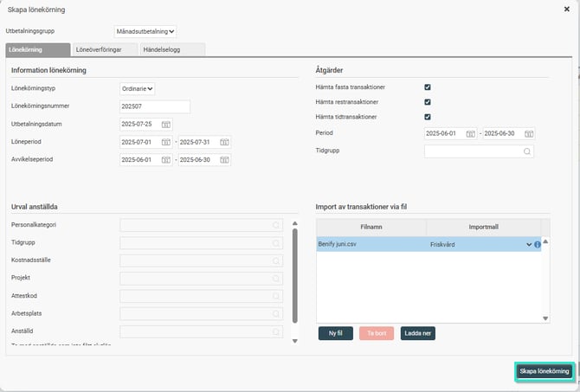Toggle Hämta resttransaktioner checkbox

pos(428,102)
